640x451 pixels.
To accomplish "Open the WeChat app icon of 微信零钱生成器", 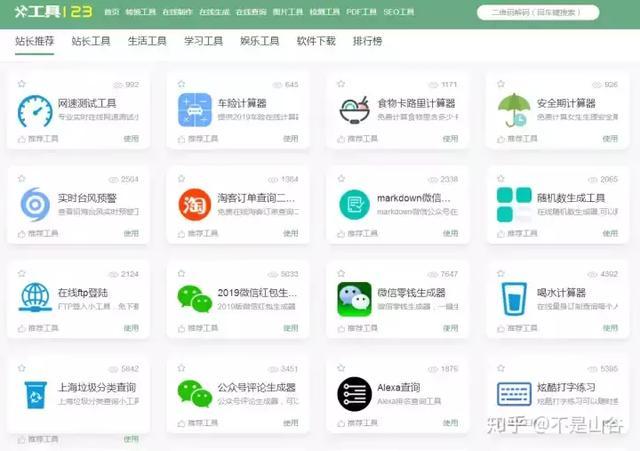I will tap(354, 299).
